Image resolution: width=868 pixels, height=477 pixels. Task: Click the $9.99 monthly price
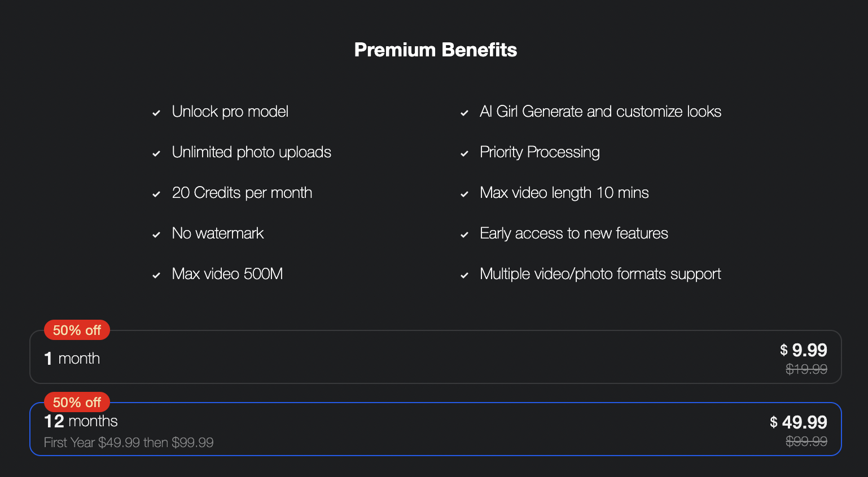pyautogui.click(x=804, y=350)
